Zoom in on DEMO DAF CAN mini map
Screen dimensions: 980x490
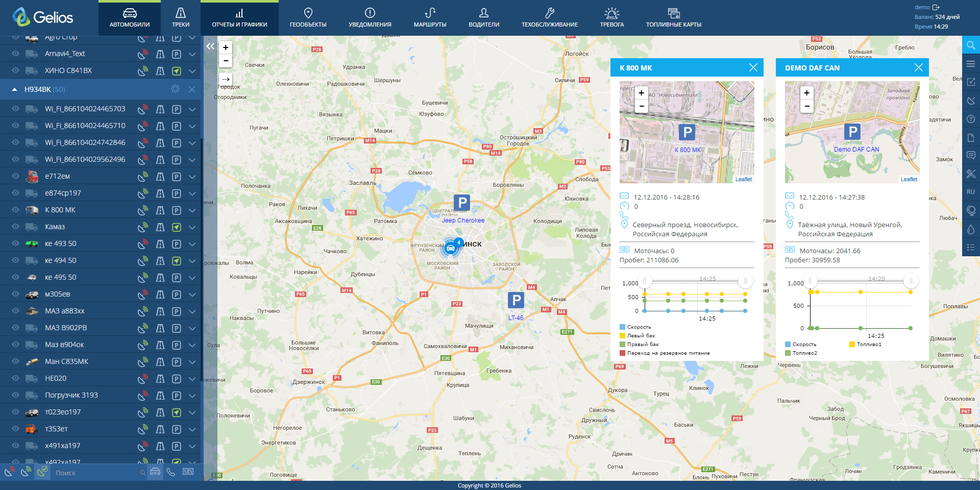coord(806,93)
